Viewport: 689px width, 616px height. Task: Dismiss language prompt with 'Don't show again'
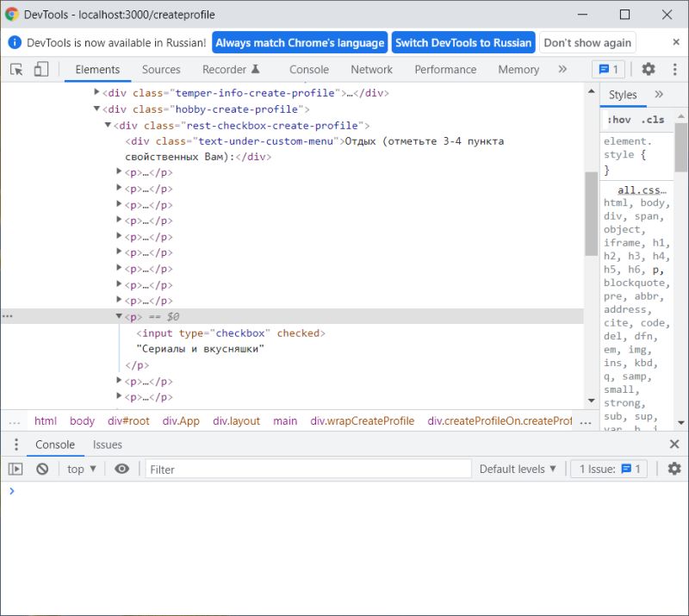coord(588,41)
